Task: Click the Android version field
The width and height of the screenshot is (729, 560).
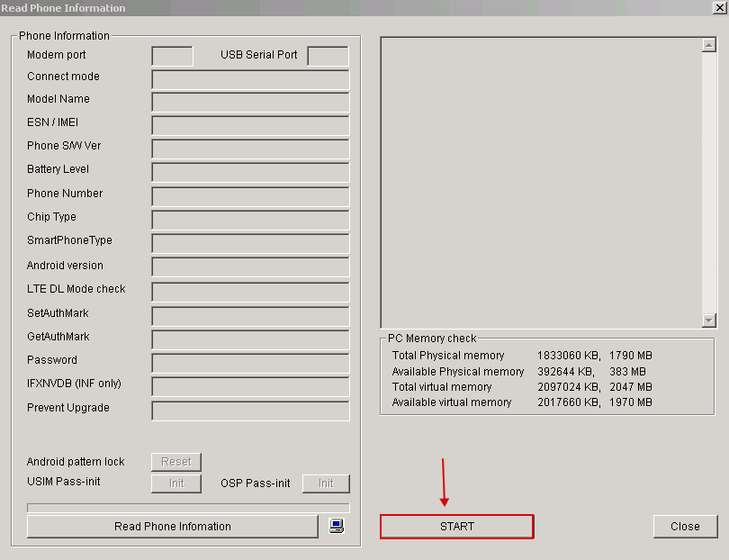Action: click(x=250, y=267)
